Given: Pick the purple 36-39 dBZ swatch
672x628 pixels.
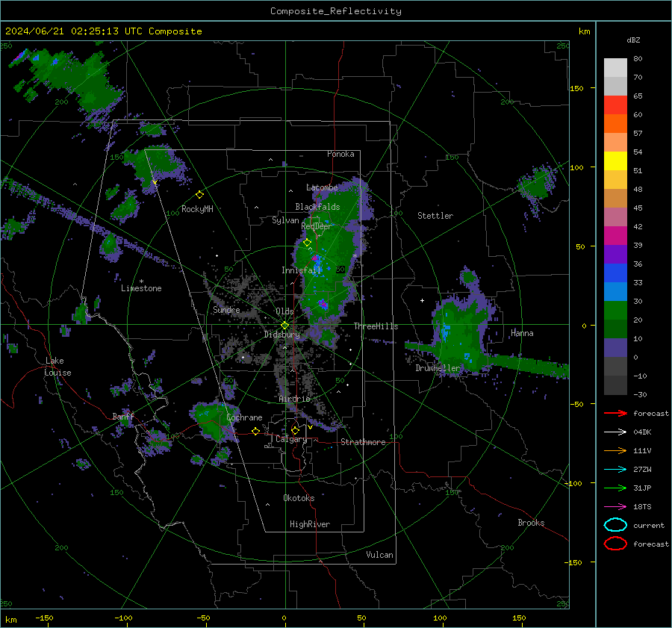Looking at the screenshot, I should coord(615,254).
